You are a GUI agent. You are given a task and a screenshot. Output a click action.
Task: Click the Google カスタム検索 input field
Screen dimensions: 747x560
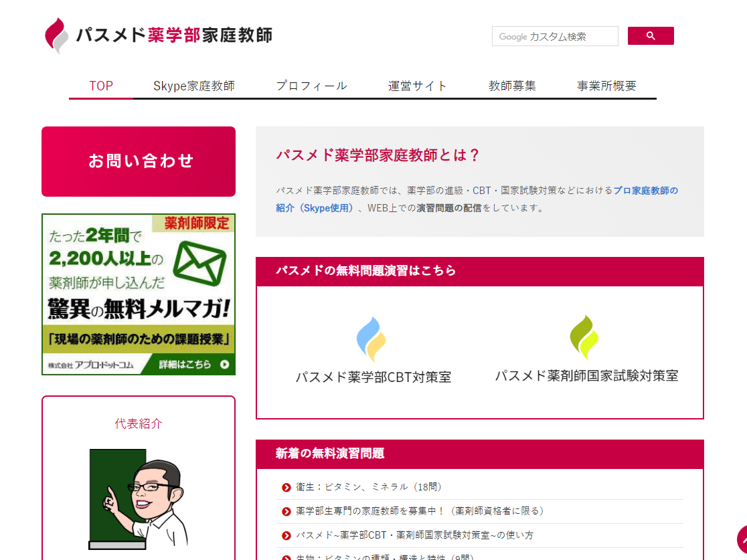click(x=554, y=36)
